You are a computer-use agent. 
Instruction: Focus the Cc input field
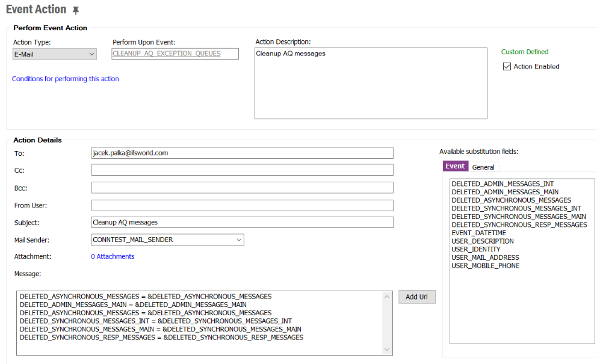tap(242, 170)
